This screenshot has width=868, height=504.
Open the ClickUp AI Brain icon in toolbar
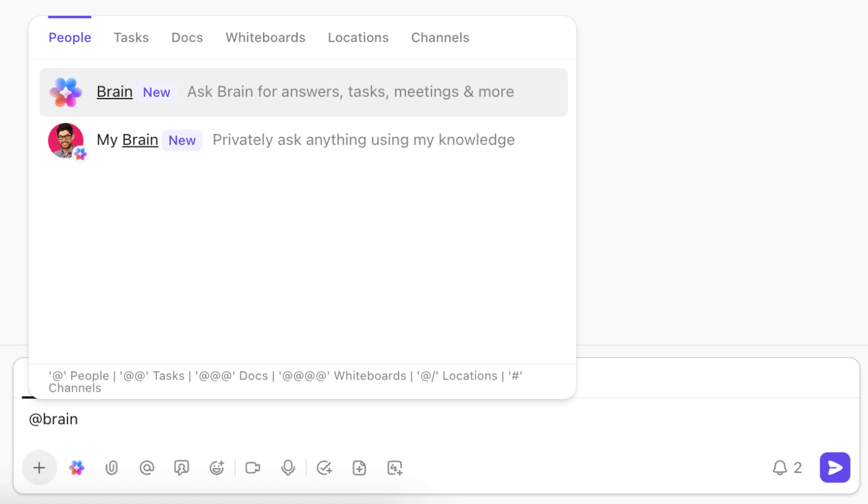coord(76,467)
